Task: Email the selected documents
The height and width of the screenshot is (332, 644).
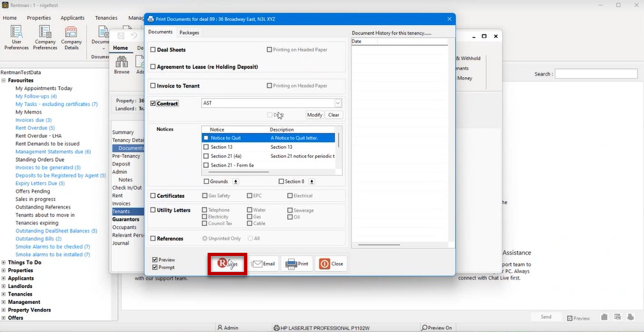Action: [263, 264]
